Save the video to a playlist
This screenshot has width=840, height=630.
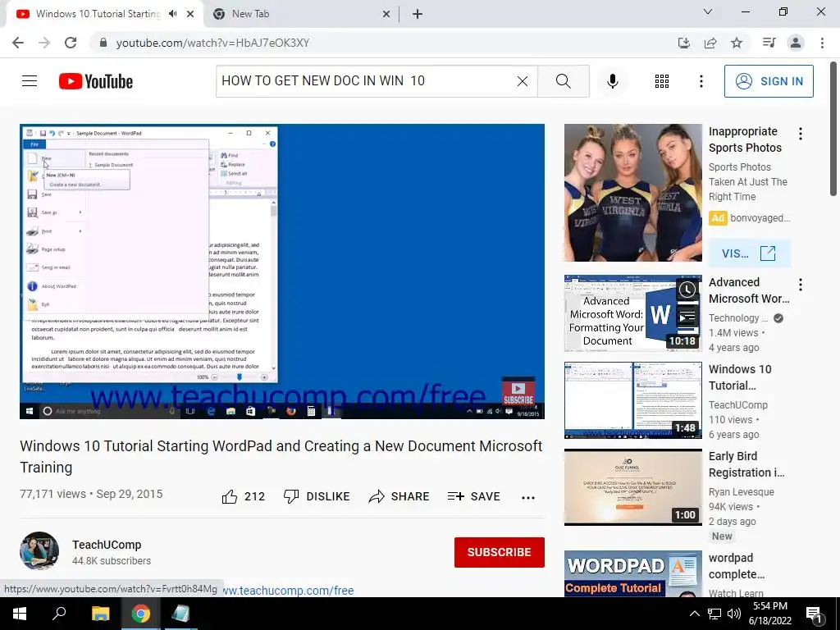click(x=473, y=496)
